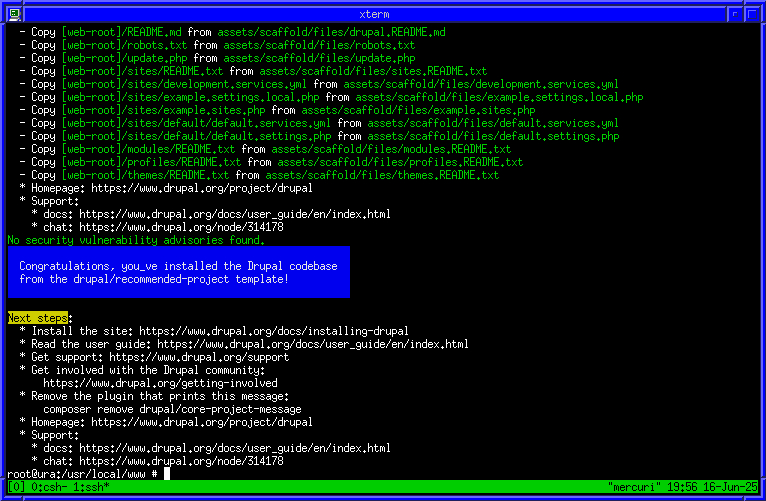Image resolution: width=766 pixels, height=501 pixels.
Task: Click the user guide URL after 'Read the user guide'
Action: point(313,344)
